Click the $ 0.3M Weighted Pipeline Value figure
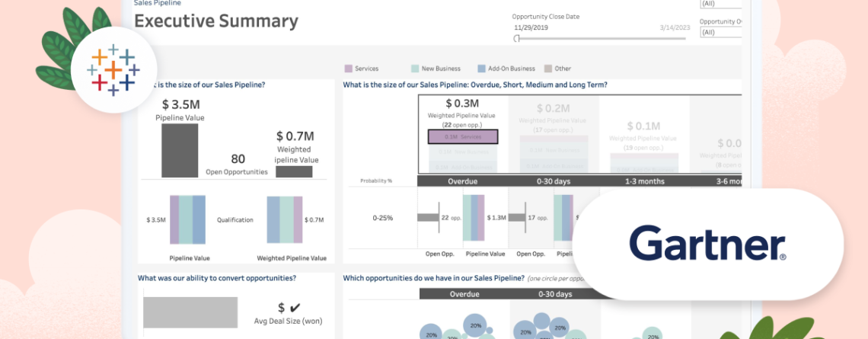Image resolution: width=868 pixels, height=339 pixels. coord(462,104)
